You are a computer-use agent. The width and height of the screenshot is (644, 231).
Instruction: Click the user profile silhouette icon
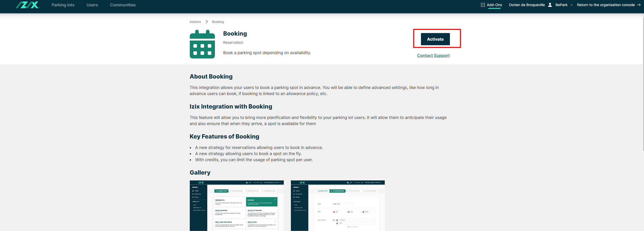click(x=550, y=5)
